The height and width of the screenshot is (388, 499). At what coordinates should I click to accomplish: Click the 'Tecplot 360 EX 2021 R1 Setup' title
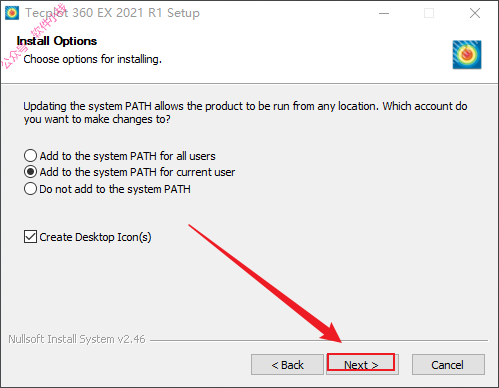(x=113, y=13)
